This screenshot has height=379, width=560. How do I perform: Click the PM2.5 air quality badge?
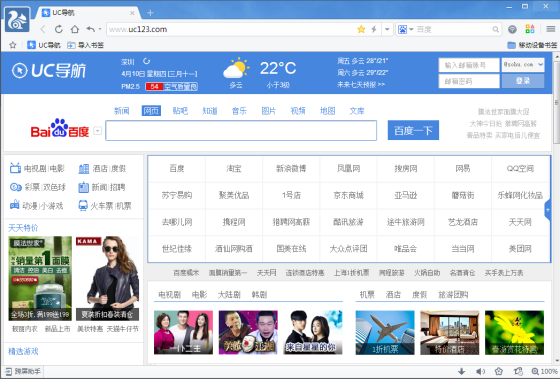pyautogui.click(x=171, y=86)
